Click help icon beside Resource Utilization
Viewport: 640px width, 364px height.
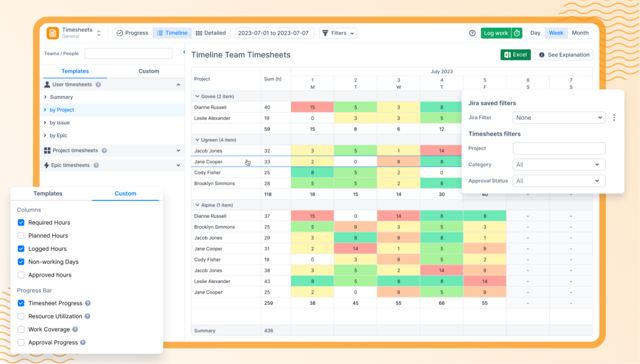coord(87,317)
